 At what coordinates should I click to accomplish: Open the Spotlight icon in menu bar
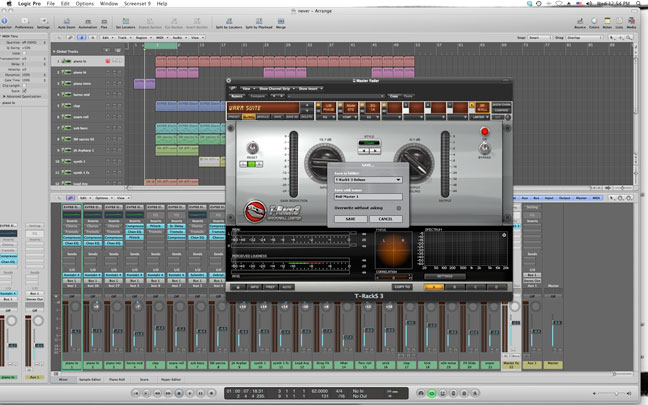tap(637, 3)
